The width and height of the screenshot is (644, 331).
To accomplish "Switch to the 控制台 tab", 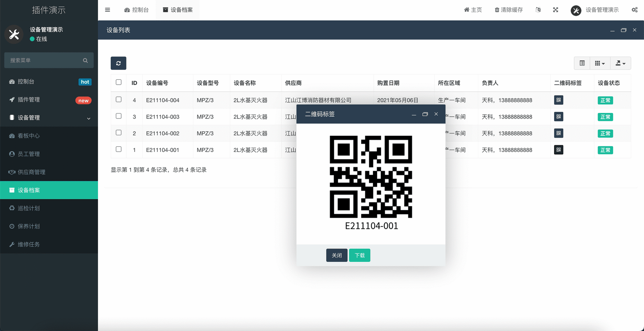I will coord(137,10).
